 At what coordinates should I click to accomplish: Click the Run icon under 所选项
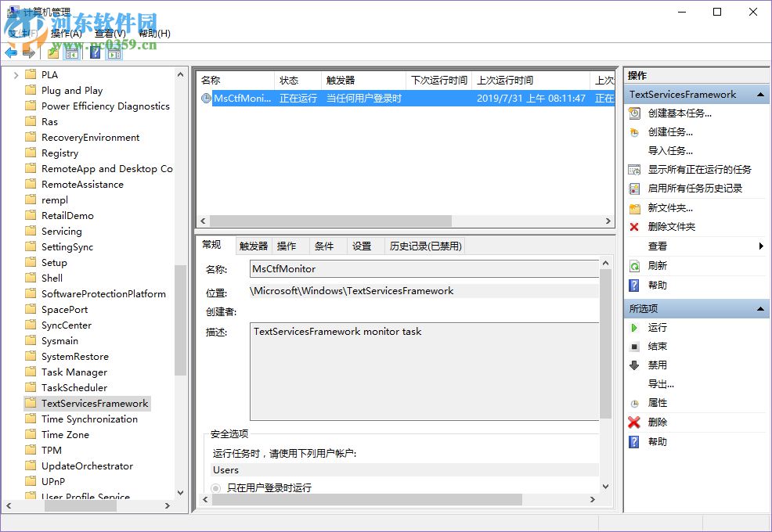634,327
